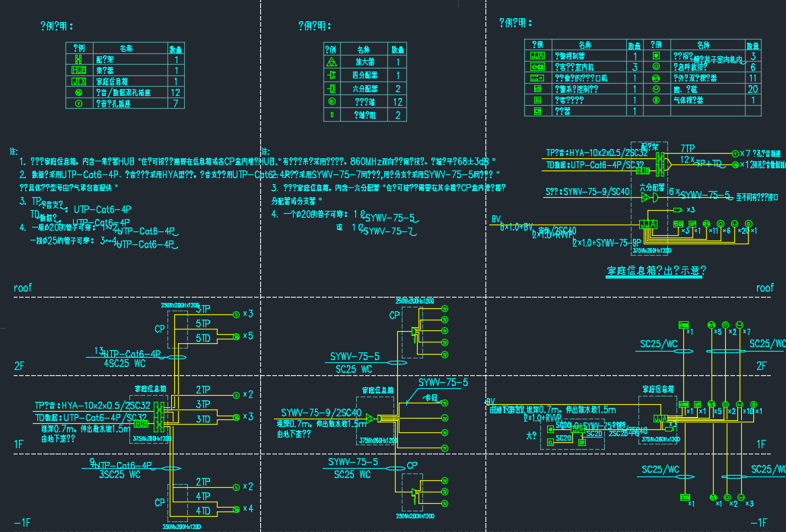Select the 3SC25 WC conduit label
This screenshot has height=532, width=786.
tap(119, 474)
